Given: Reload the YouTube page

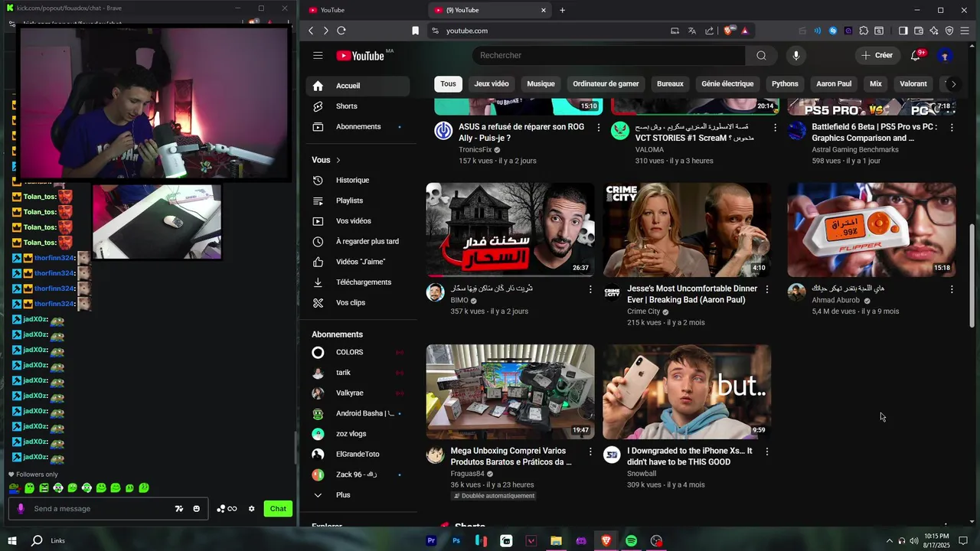Looking at the screenshot, I should point(341,31).
